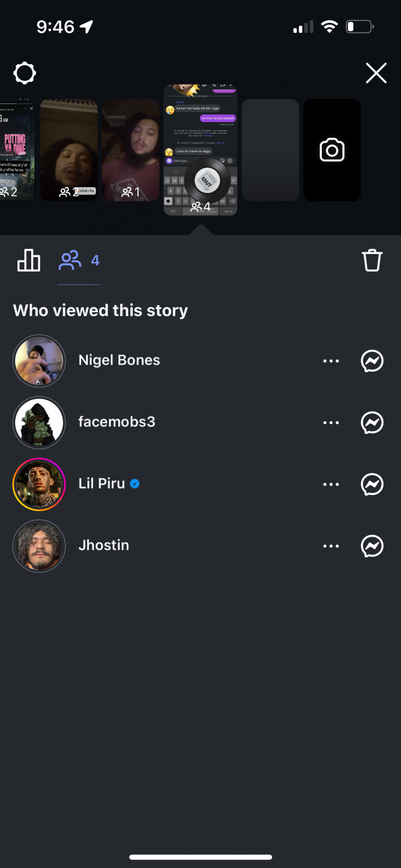Open Nigel Bones profile name
Viewport: 401px width, 868px height.
pos(119,360)
